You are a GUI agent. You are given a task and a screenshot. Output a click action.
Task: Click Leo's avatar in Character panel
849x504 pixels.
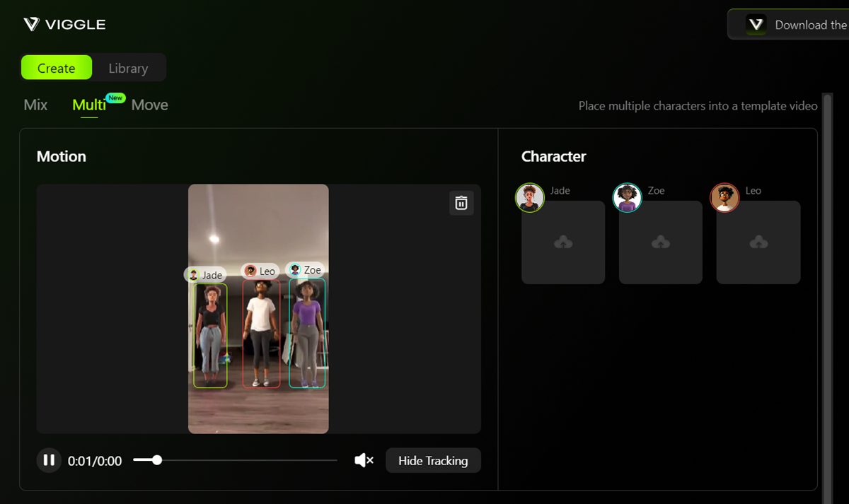click(724, 198)
